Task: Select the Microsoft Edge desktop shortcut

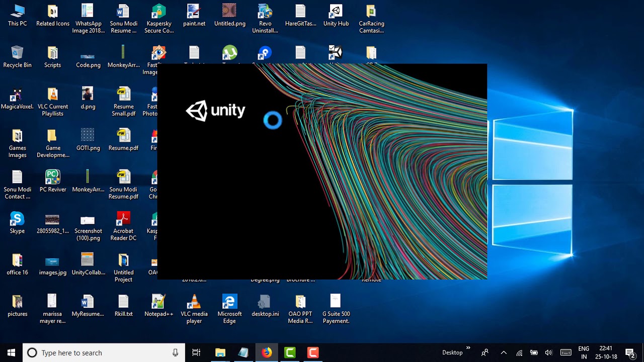Action: coord(229,310)
